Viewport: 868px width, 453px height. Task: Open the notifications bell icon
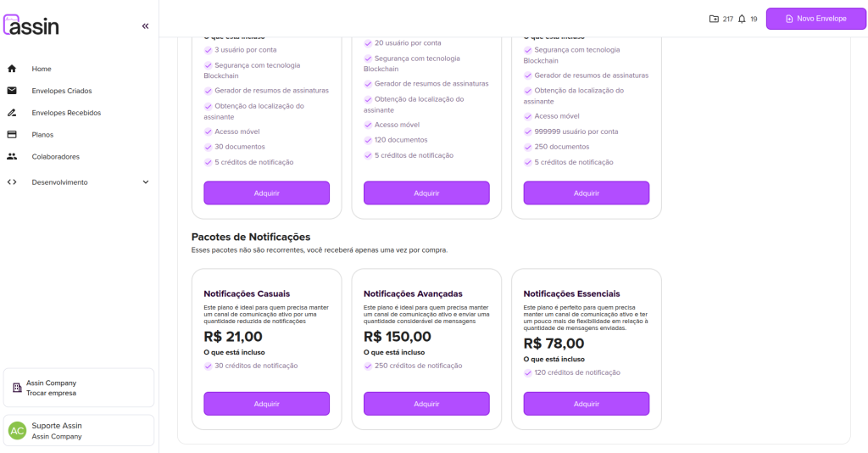point(743,19)
